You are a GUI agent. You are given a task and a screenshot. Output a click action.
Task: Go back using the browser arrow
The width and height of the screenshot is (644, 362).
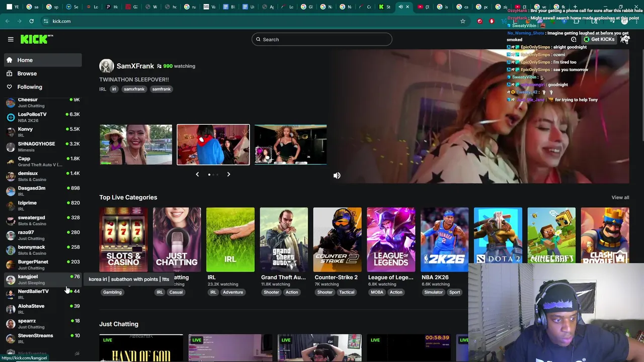click(x=7, y=21)
